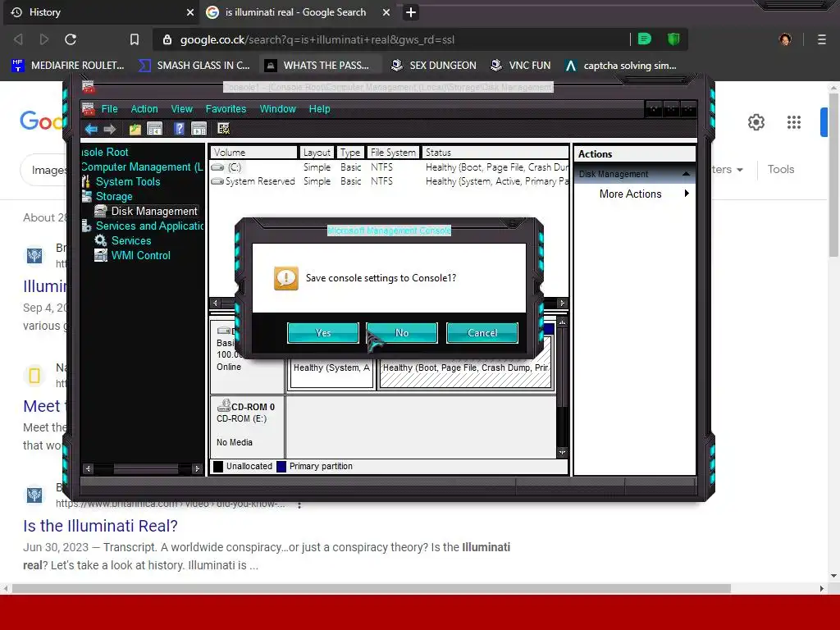Close the 'is illuminati real' browser tab
The image size is (840, 630).
pyautogui.click(x=386, y=11)
